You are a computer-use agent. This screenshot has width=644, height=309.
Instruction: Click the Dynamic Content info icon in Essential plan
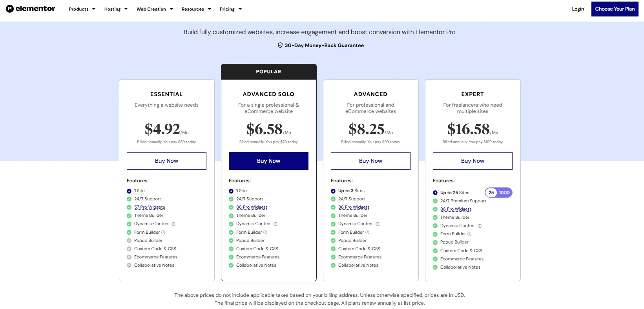point(173,224)
